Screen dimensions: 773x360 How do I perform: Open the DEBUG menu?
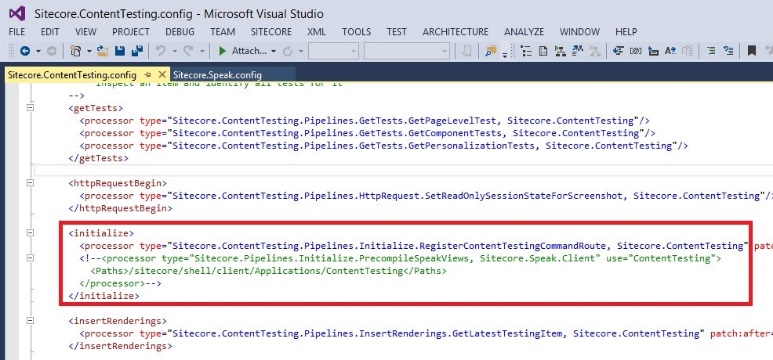point(180,32)
